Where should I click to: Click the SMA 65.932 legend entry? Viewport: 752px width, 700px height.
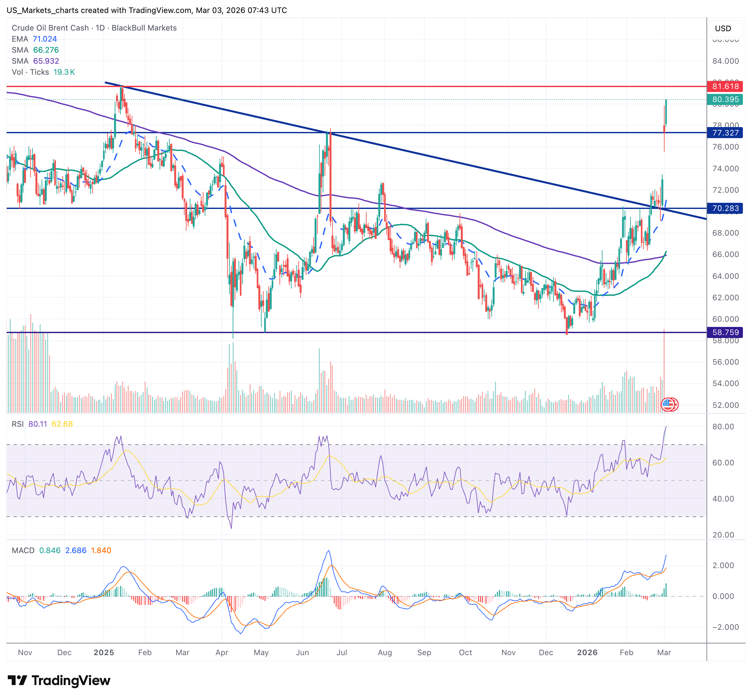35,61
